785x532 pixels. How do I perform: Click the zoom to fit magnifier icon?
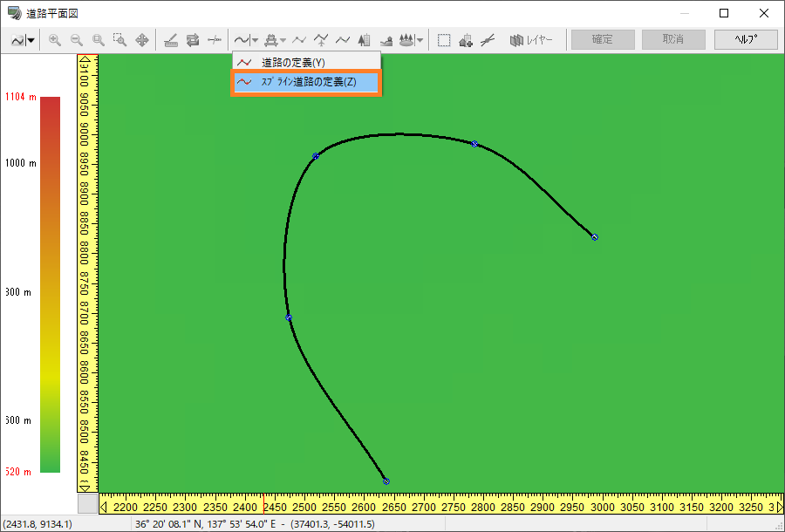click(x=98, y=40)
